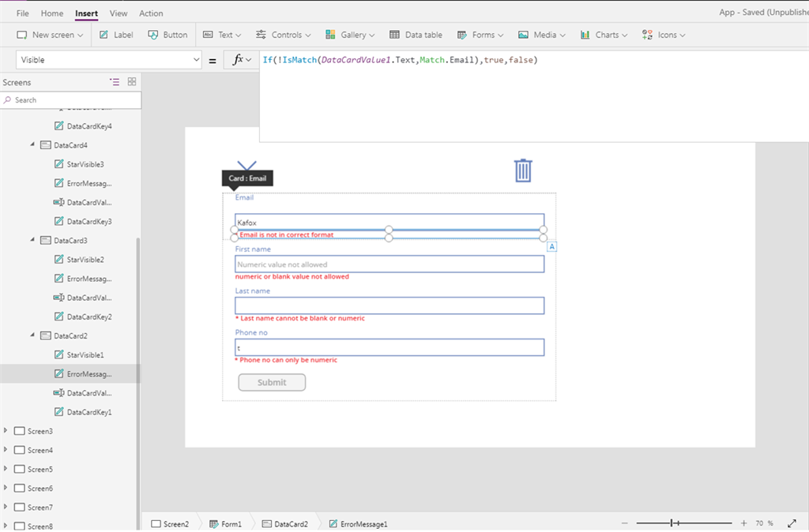The height and width of the screenshot is (532, 809).
Task: Click the Email input containing Kafox
Action: 389,222
